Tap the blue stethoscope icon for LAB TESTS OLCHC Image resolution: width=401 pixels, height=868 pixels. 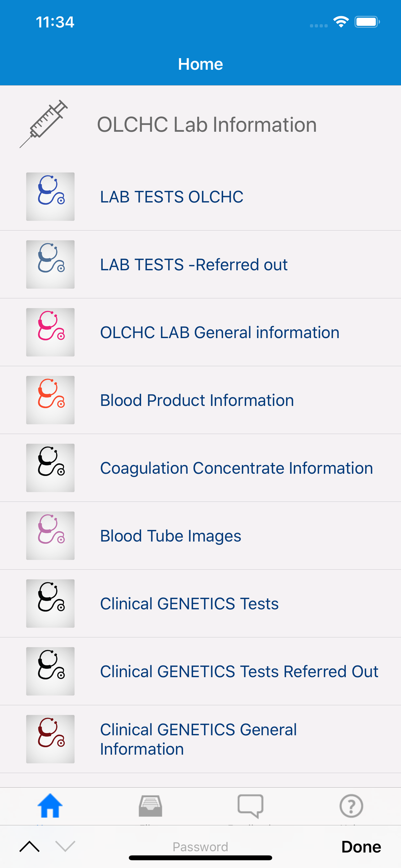click(x=50, y=196)
